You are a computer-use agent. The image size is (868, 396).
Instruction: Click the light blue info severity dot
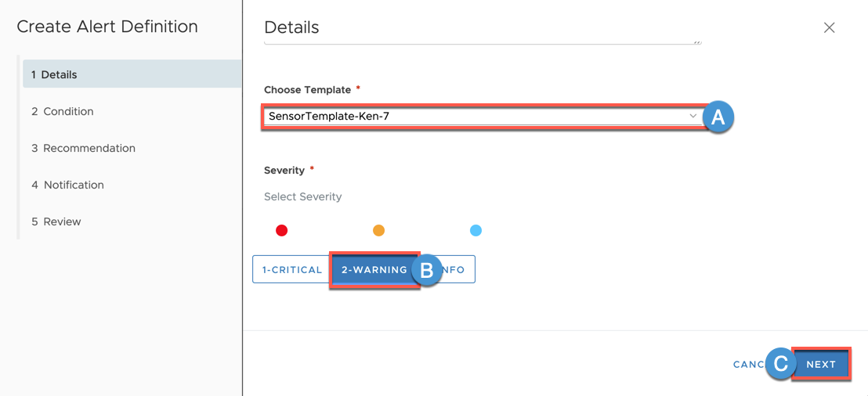pyautogui.click(x=476, y=231)
